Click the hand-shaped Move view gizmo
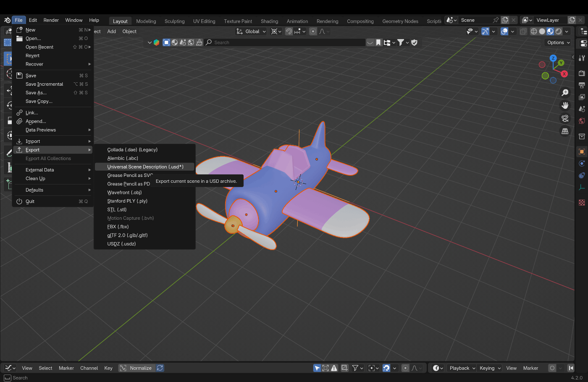The width and height of the screenshot is (588, 382). pyautogui.click(x=565, y=105)
